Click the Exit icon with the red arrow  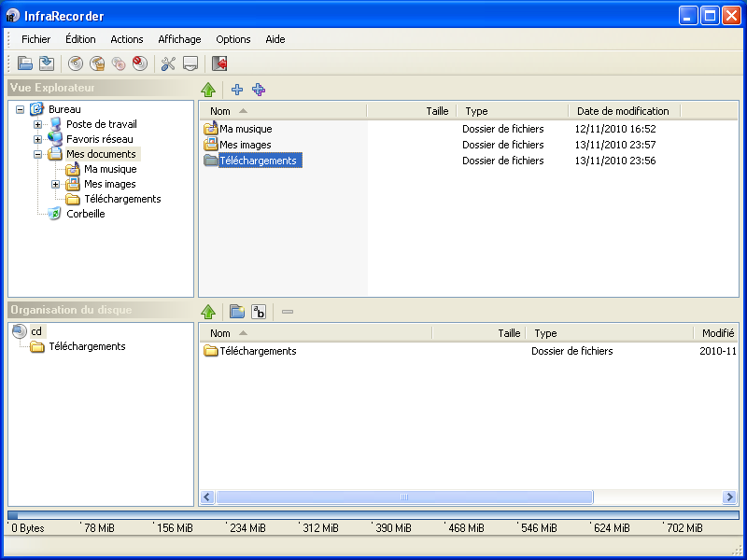(x=219, y=63)
